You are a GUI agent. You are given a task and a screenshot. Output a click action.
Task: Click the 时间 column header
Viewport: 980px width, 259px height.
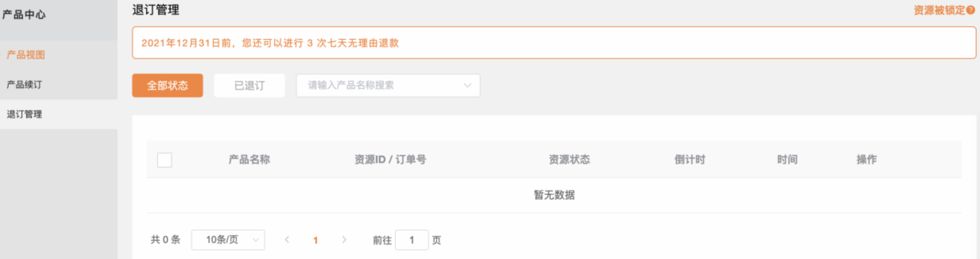click(x=787, y=159)
